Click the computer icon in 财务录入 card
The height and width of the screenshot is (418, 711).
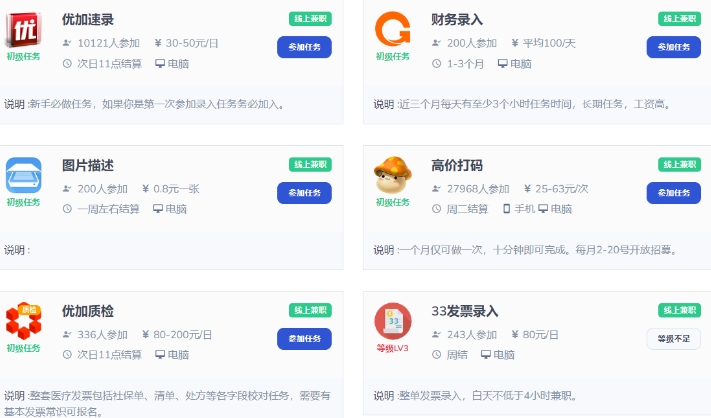502,63
